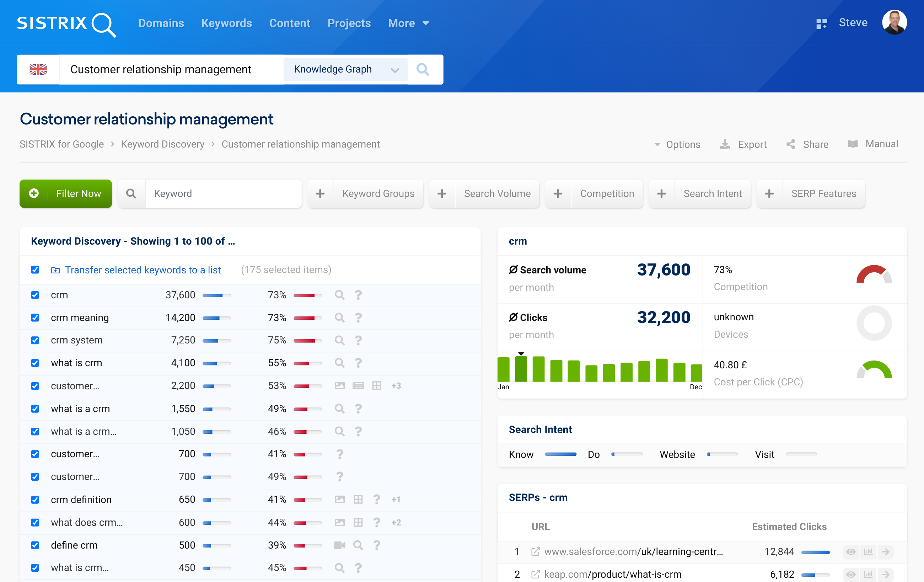Go to the Keywords navigation tab
The height and width of the screenshot is (582, 924).
(x=226, y=23)
